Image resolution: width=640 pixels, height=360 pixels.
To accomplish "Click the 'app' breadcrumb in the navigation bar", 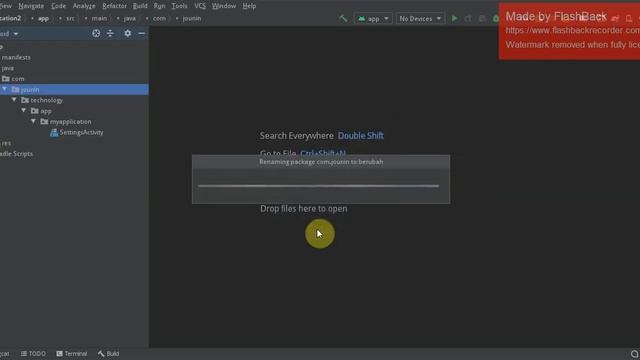I will [x=43, y=18].
